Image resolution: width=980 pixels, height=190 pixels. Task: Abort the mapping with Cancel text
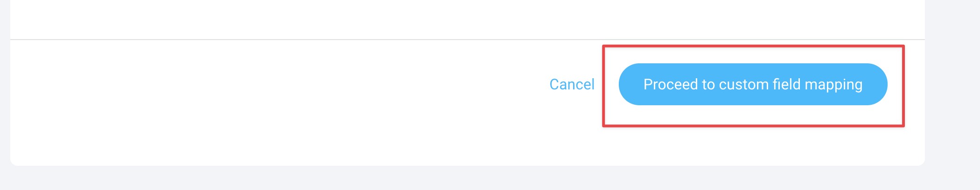click(x=572, y=84)
